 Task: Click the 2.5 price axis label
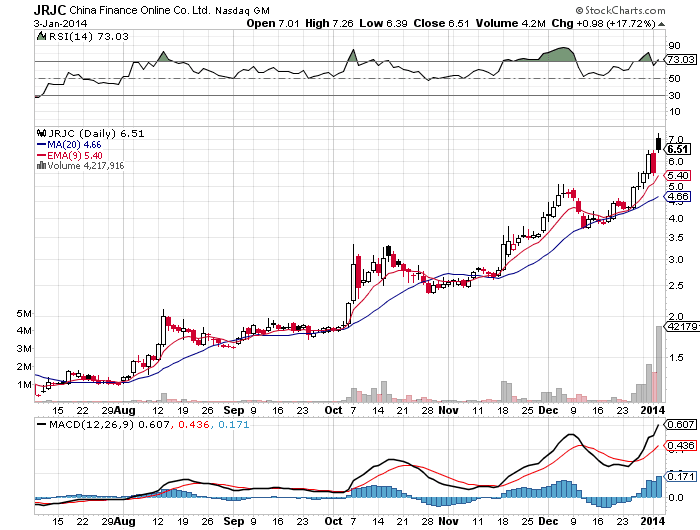click(675, 285)
